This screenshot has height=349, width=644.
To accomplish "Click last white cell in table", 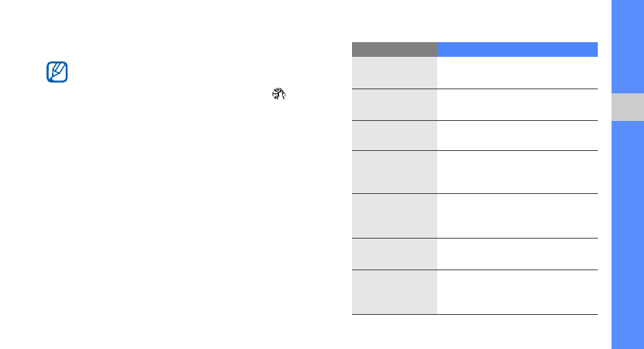I will (x=517, y=292).
